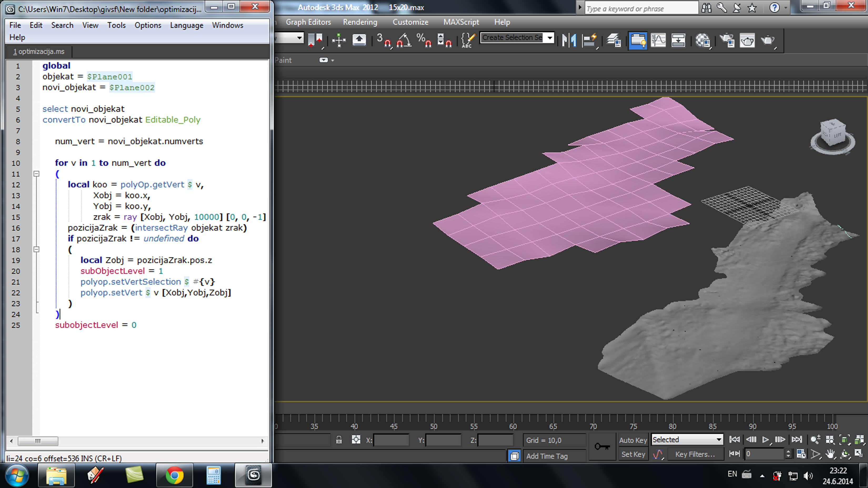This screenshot has width=868, height=488.
Task: Open Rendered Frame Window
Action: point(747,40)
